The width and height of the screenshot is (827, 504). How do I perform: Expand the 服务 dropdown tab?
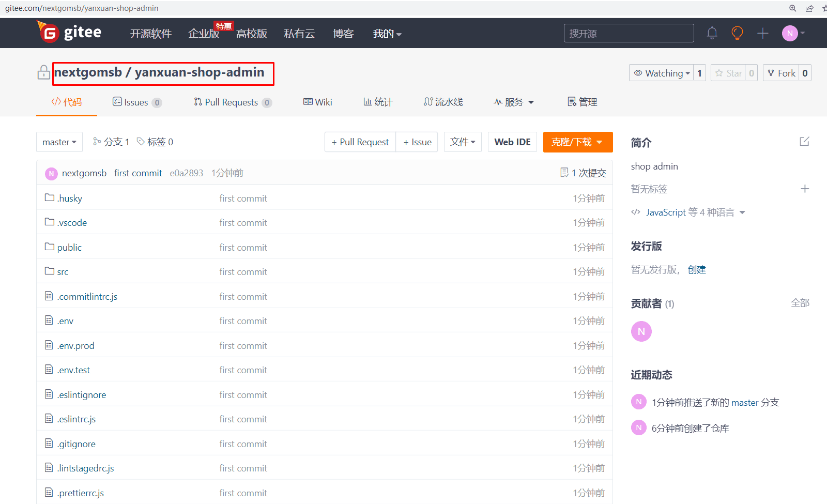coord(514,102)
